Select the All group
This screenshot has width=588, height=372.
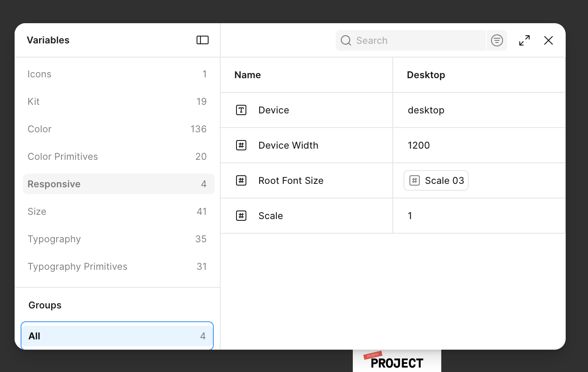(x=117, y=336)
